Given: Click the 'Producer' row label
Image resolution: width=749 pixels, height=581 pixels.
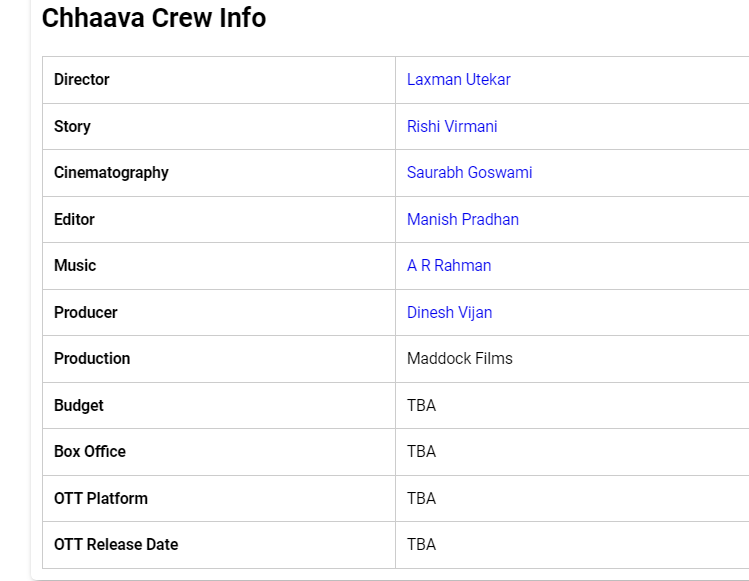Looking at the screenshot, I should [86, 312].
